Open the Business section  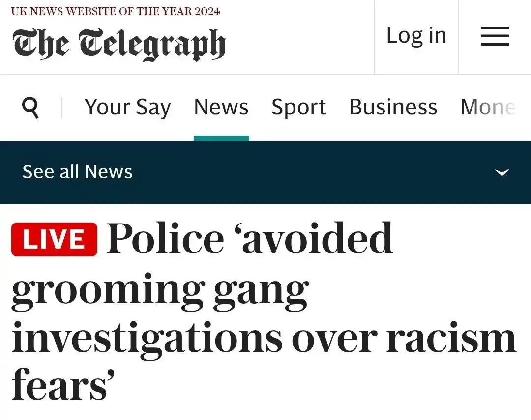[x=393, y=107]
